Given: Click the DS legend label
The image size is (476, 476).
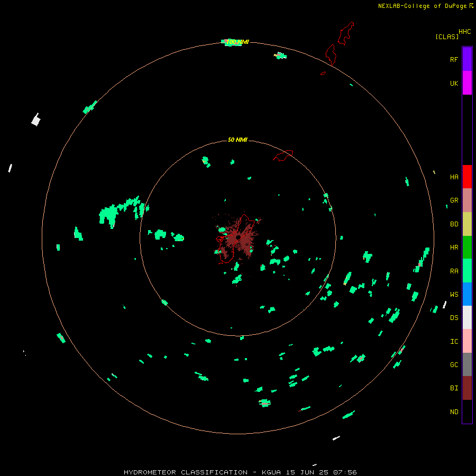Looking at the screenshot, I should (x=454, y=318).
